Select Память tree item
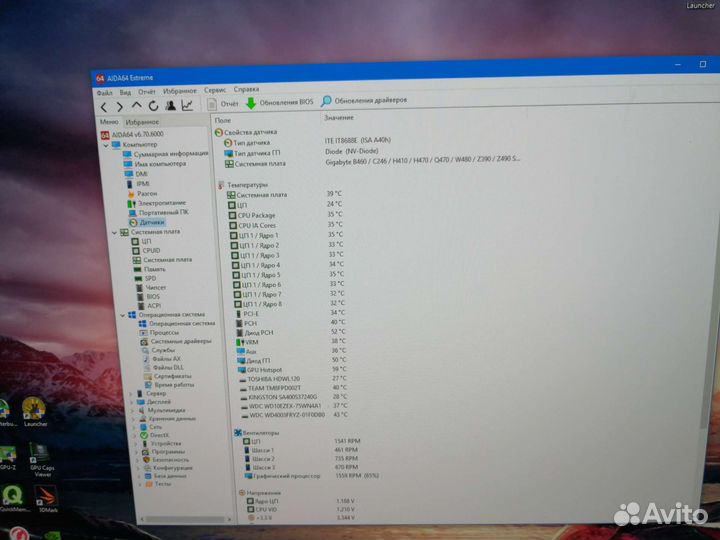This screenshot has width=720, height=540. 150,270
